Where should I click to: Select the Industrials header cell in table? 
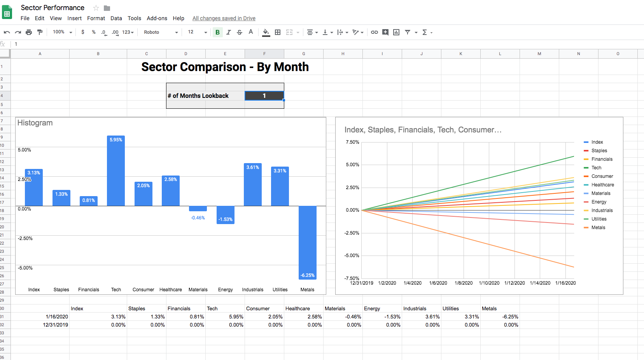point(422,308)
